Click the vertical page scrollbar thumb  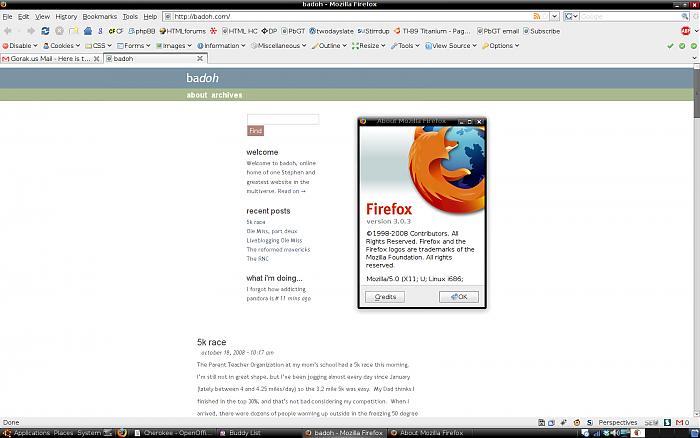696,93
